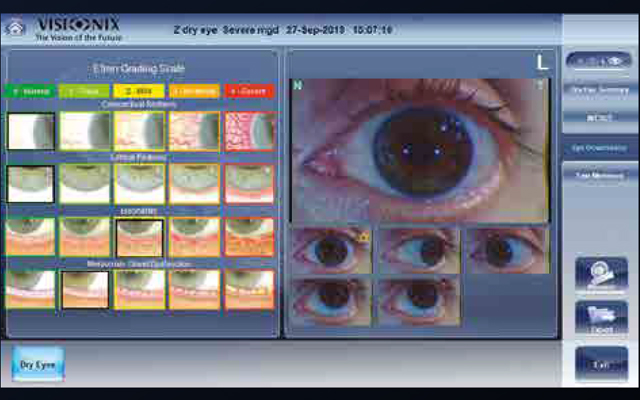Pick the severe conjunctival redness reference image
This screenshot has width=640, height=400.
(249, 131)
